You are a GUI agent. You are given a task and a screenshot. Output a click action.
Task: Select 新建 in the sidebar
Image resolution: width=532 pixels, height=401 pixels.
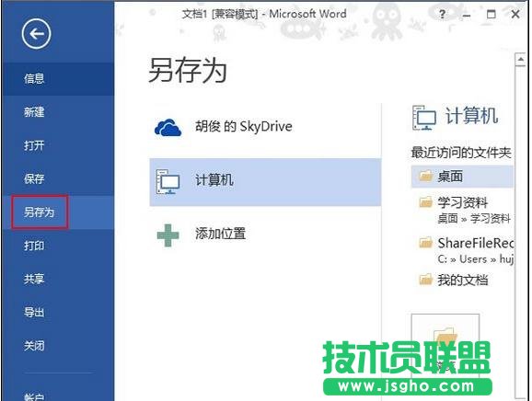(x=58, y=112)
